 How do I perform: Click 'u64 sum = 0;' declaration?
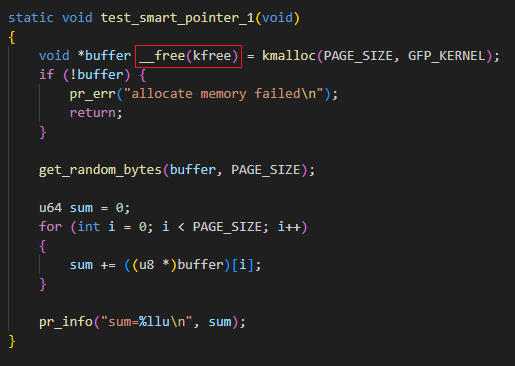[x=84, y=208]
